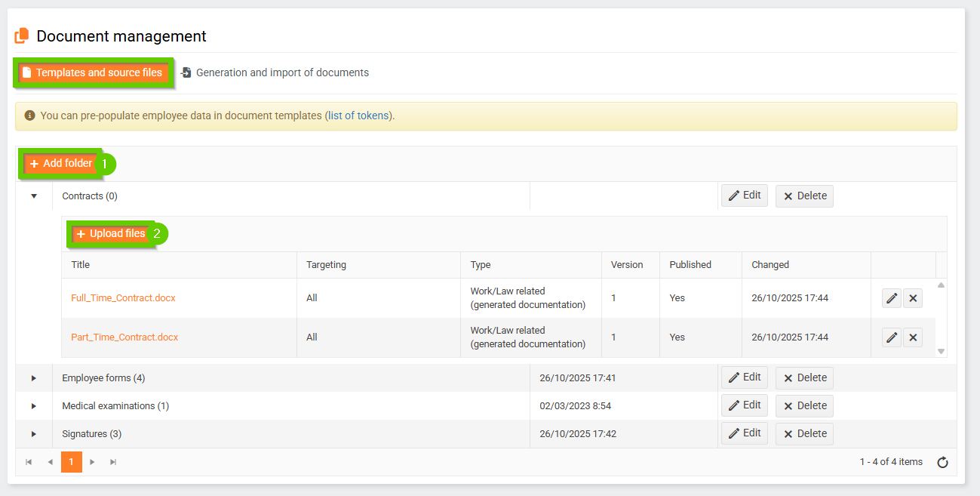Viewport: 980px width, 496px height.
Task: Click the previous page arrow
Action: click(50, 462)
